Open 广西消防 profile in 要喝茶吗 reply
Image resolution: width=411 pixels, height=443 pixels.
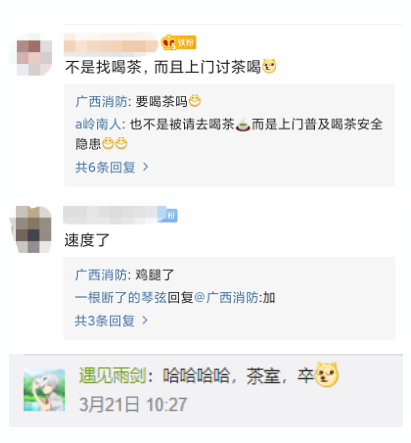click(101, 102)
